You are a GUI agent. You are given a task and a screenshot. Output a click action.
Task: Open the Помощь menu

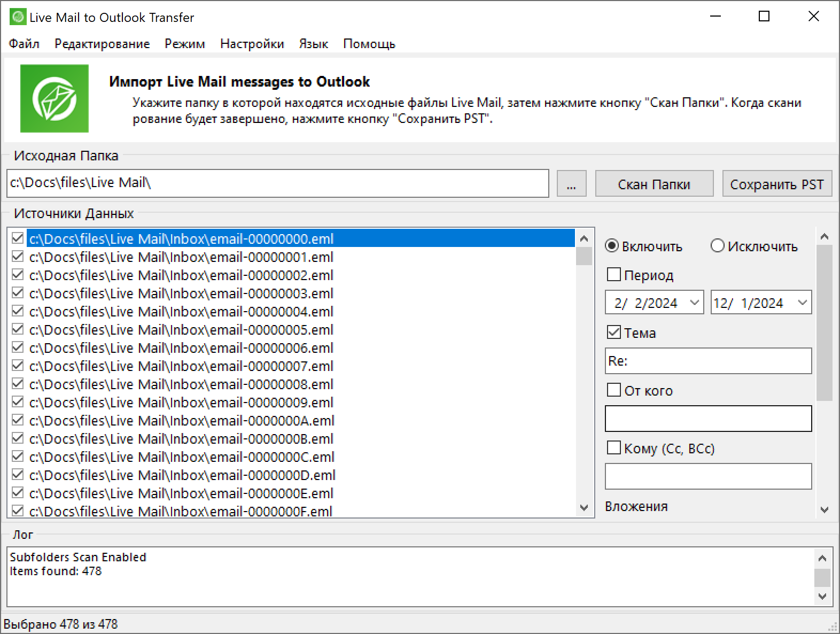coord(369,44)
